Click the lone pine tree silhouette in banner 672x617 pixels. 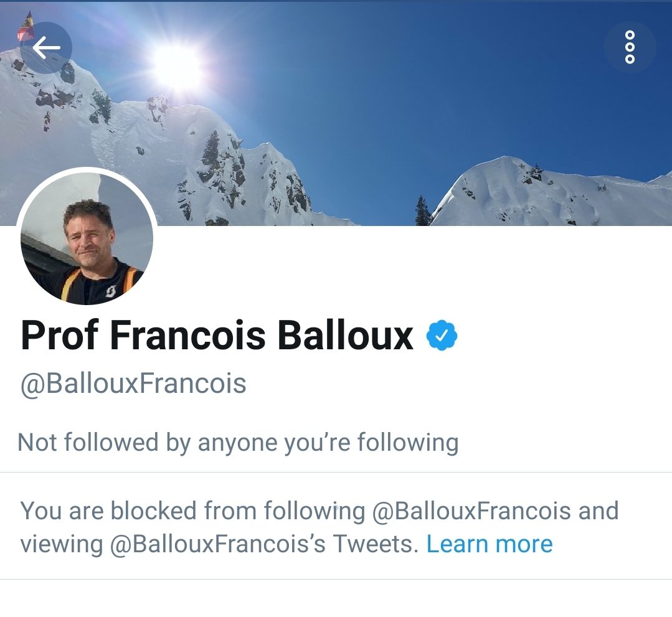(x=423, y=211)
